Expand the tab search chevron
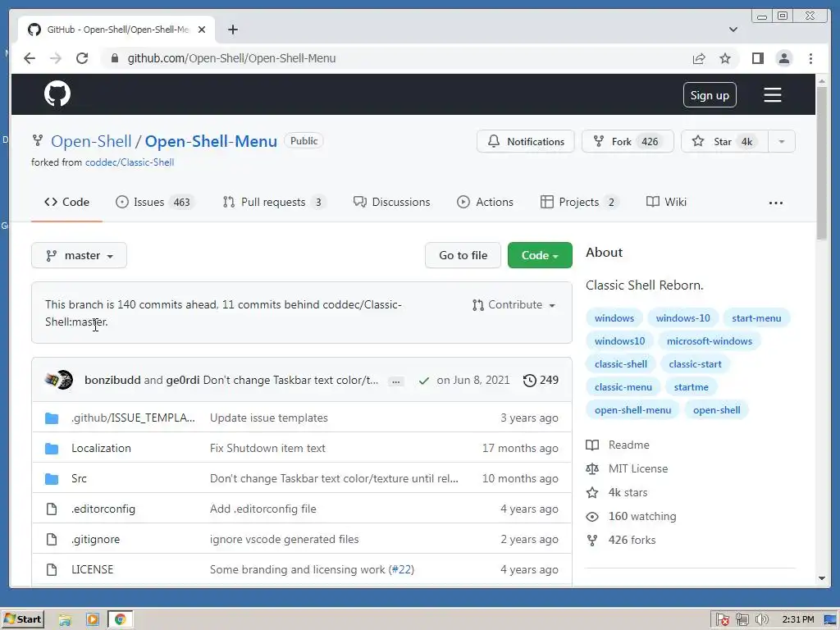The height and width of the screenshot is (630, 840). [x=733, y=30]
